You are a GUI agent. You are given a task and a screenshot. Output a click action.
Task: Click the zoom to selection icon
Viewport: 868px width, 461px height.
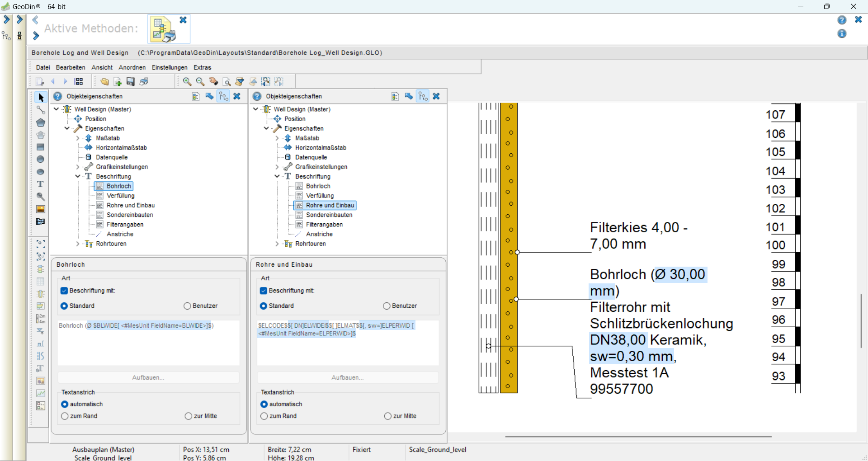(x=266, y=81)
